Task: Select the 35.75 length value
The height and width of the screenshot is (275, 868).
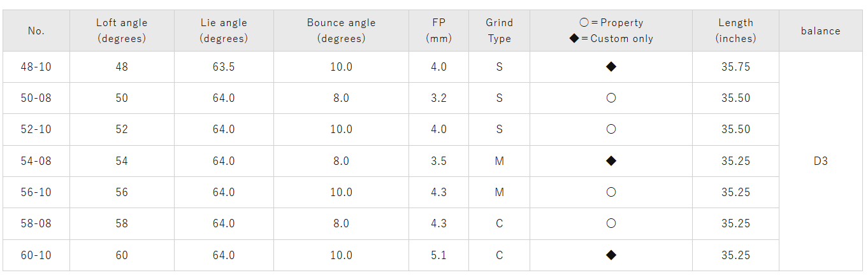Action: click(x=735, y=67)
